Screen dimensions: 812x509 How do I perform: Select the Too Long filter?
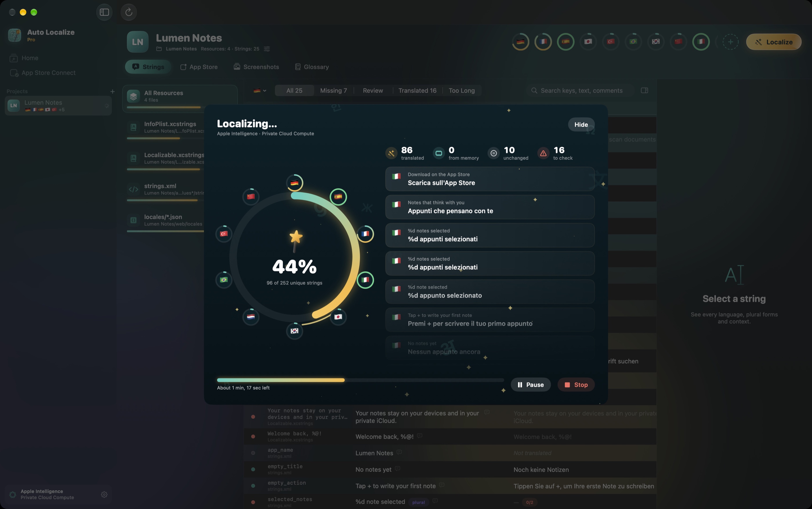click(x=461, y=90)
